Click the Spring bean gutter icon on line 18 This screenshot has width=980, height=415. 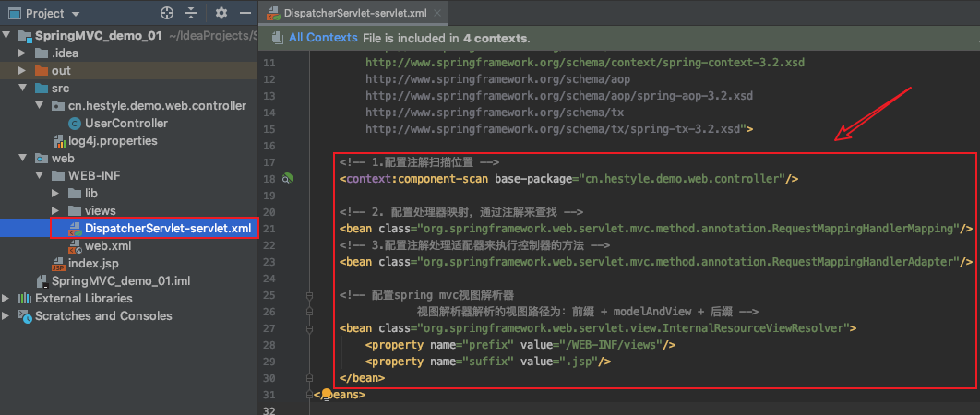tap(288, 180)
